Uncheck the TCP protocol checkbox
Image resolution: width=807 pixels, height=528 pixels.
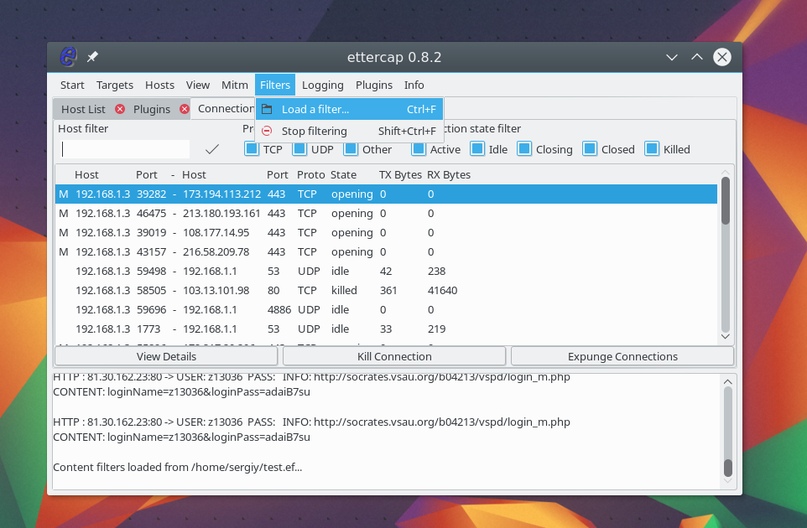click(x=252, y=149)
